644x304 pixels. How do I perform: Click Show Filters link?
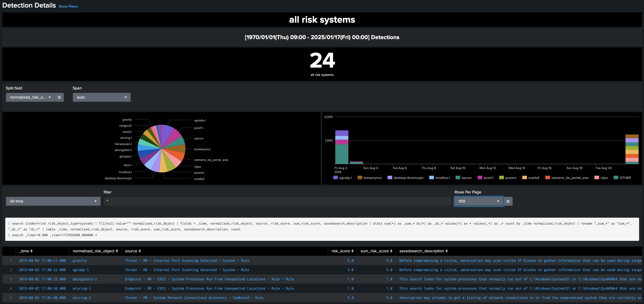pyautogui.click(x=68, y=7)
